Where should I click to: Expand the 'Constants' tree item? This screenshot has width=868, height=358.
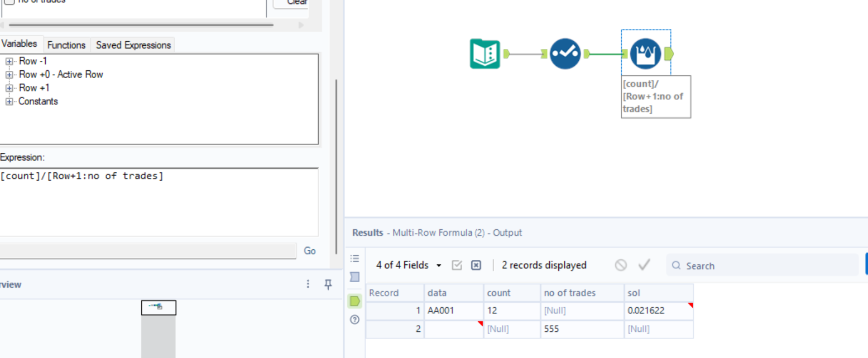point(9,101)
